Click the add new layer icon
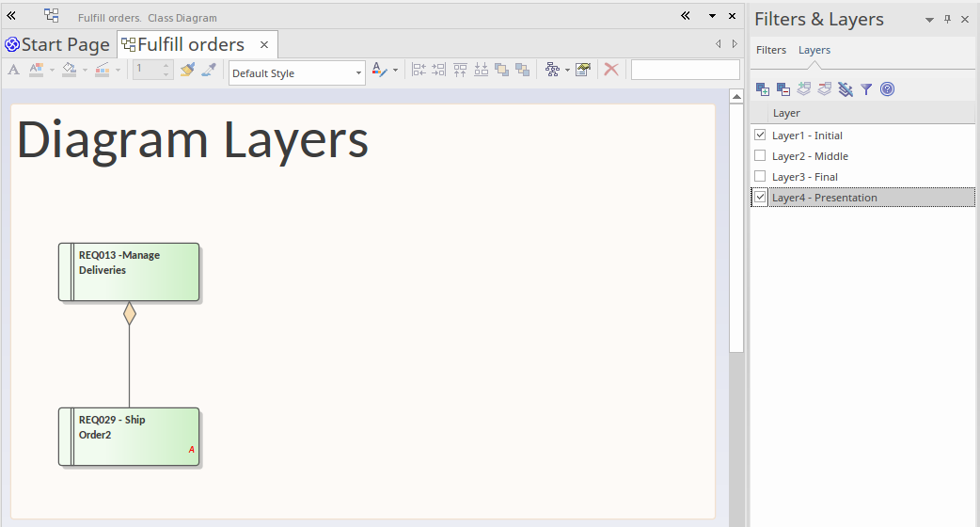The height and width of the screenshot is (527, 980). tap(763, 89)
